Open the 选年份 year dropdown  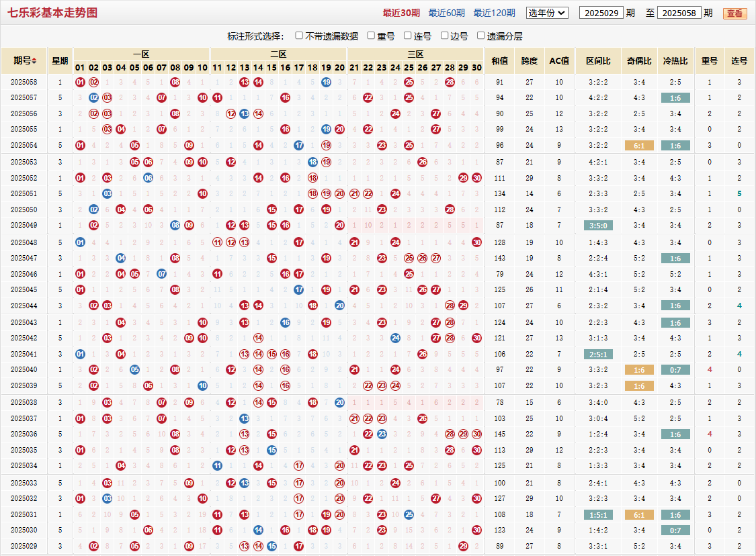pos(547,13)
